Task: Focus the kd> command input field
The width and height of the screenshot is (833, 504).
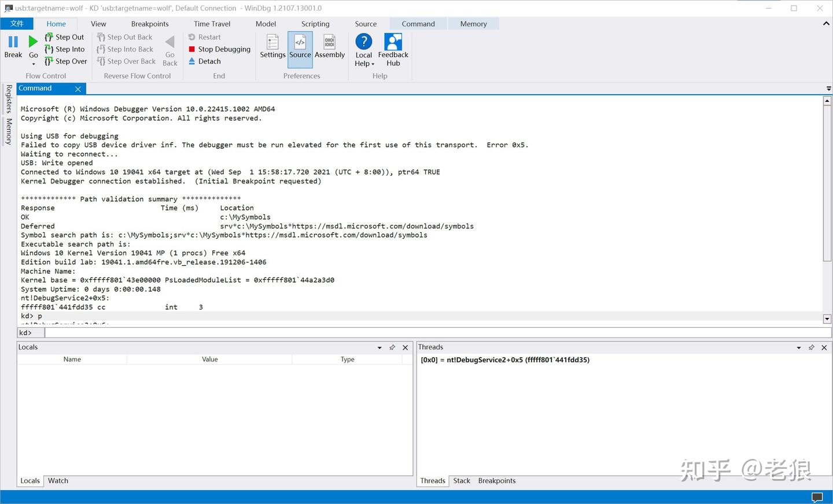Action: click(x=438, y=332)
